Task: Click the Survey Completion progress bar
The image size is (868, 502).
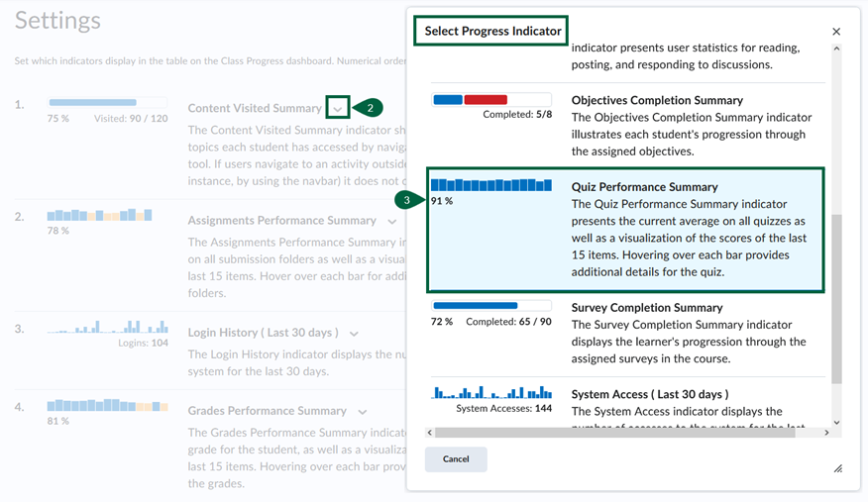Action: pyautogui.click(x=491, y=306)
